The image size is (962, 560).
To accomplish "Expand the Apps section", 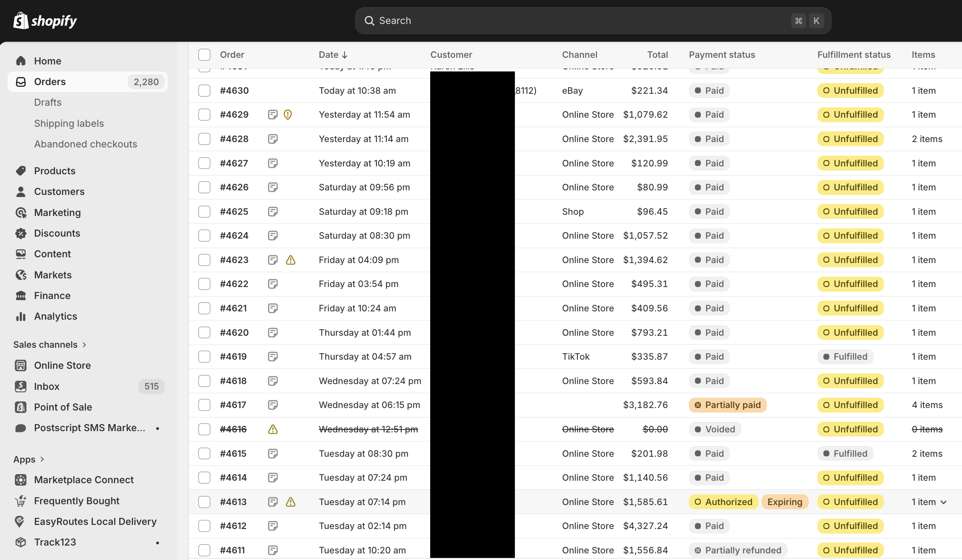I will [41, 459].
